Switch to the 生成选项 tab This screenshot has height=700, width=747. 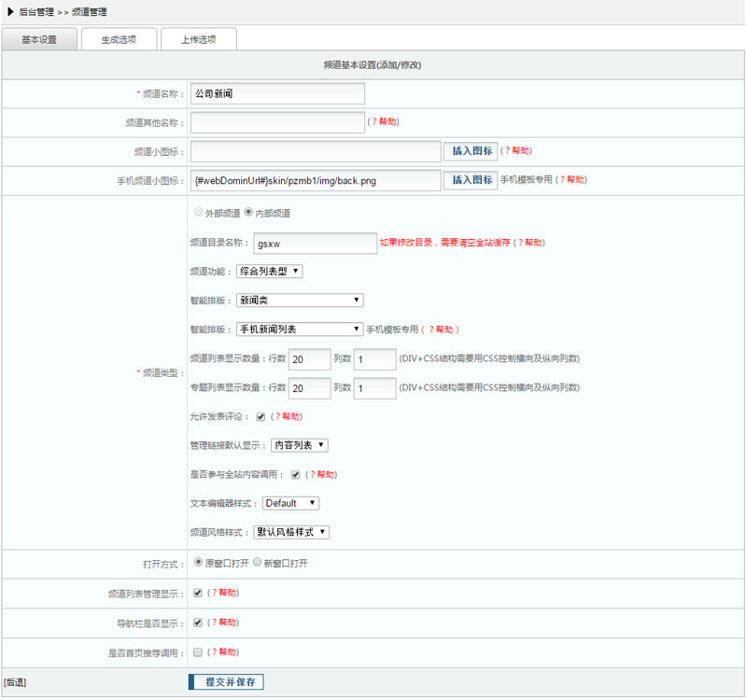pyautogui.click(x=118, y=39)
